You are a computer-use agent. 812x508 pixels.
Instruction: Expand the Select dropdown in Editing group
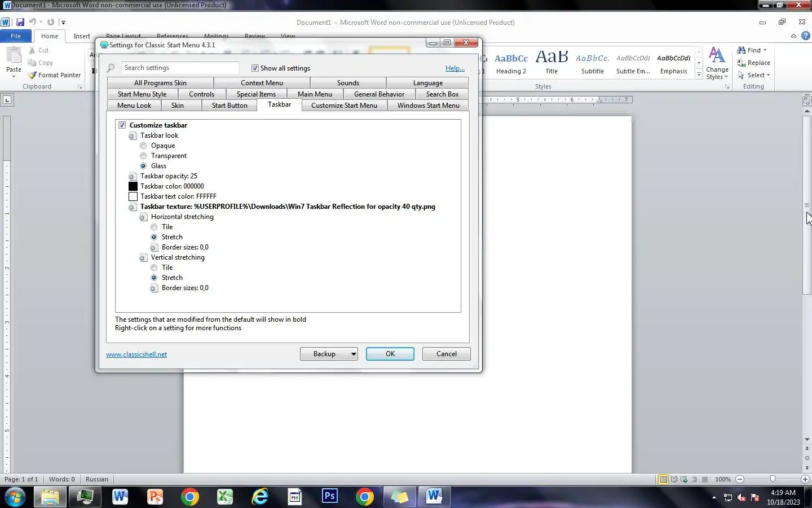(754, 75)
